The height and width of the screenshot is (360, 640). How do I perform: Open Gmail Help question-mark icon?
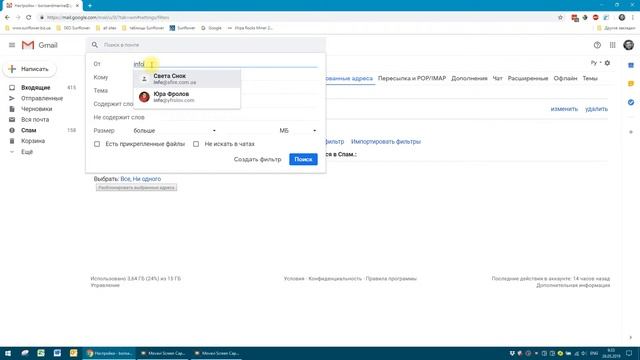coord(597,45)
